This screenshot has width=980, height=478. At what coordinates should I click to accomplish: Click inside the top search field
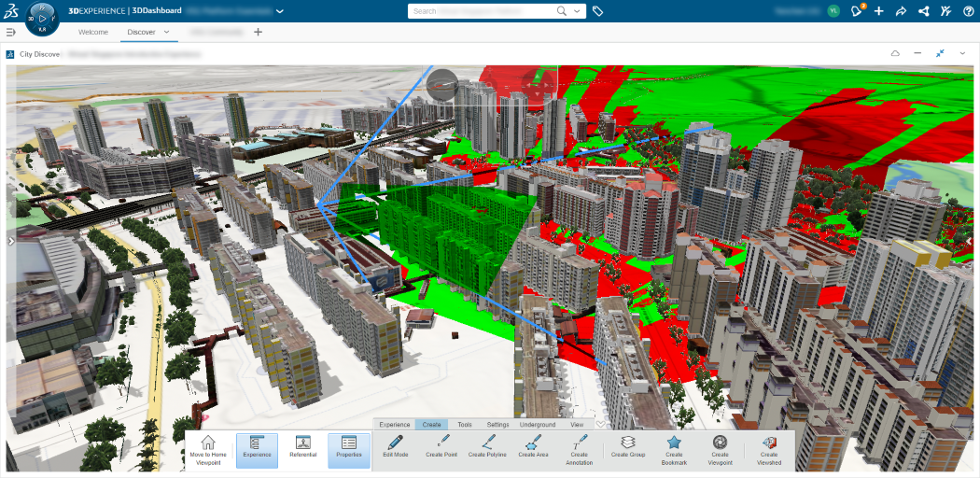click(x=482, y=11)
